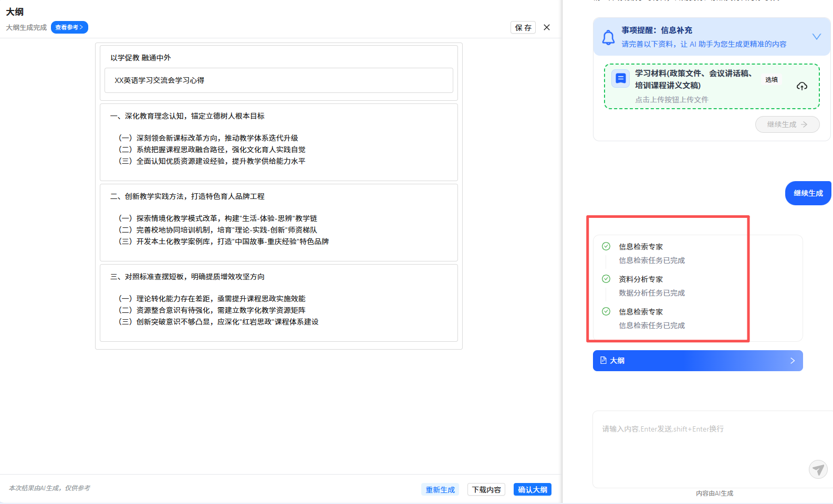This screenshot has width=833, height=504.
Task: Click the grey 继续生成 arrow button
Action: 787,124
